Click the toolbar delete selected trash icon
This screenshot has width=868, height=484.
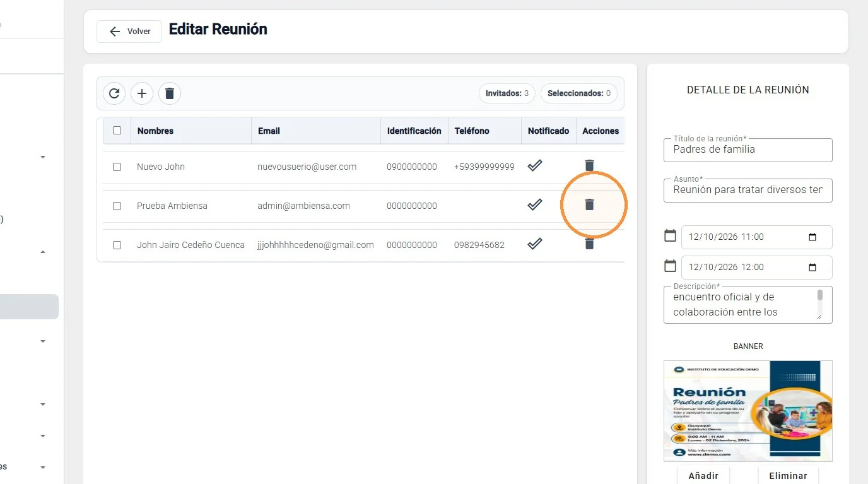[x=170, y=93]
